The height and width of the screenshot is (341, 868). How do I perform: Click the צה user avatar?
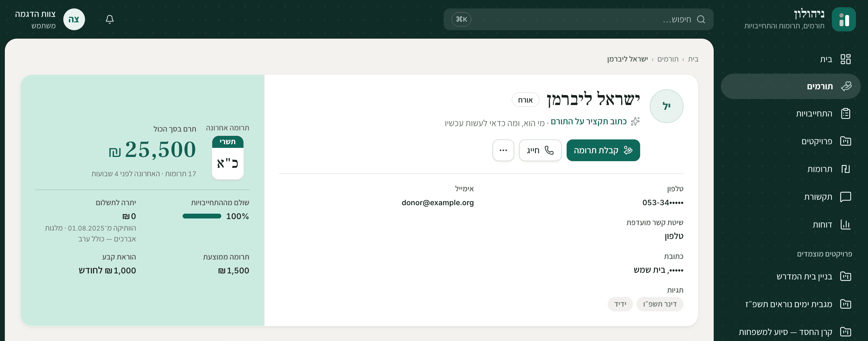coord(74,19)
